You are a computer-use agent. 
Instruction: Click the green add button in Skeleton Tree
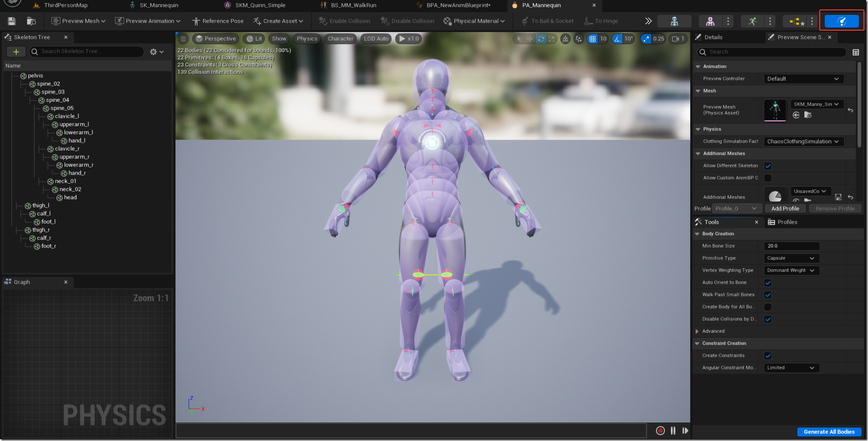[x=16, y=52]
